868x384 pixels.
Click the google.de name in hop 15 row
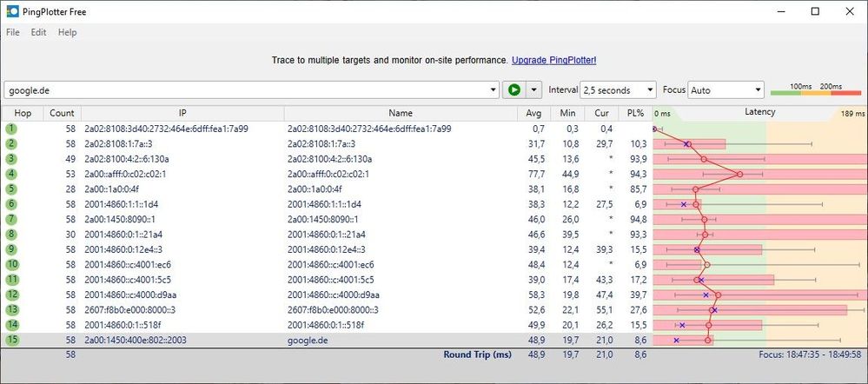click(x=308, y=340)
